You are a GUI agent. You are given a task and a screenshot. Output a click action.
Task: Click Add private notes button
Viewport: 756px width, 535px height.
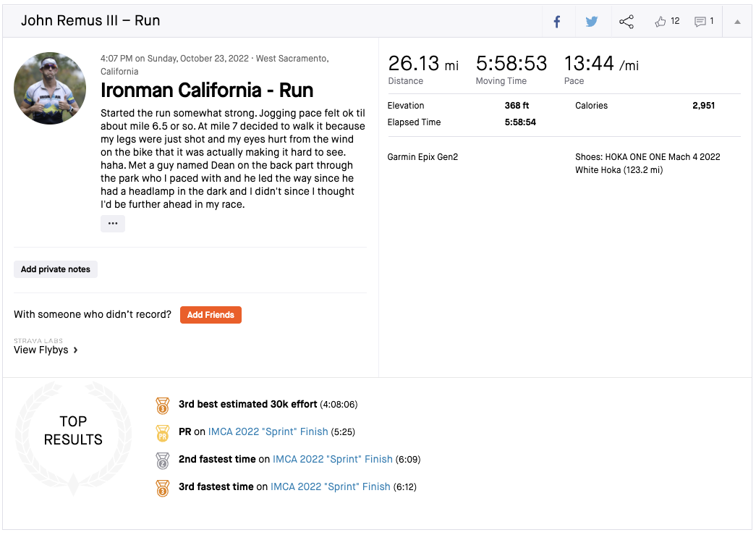(56, 269)
